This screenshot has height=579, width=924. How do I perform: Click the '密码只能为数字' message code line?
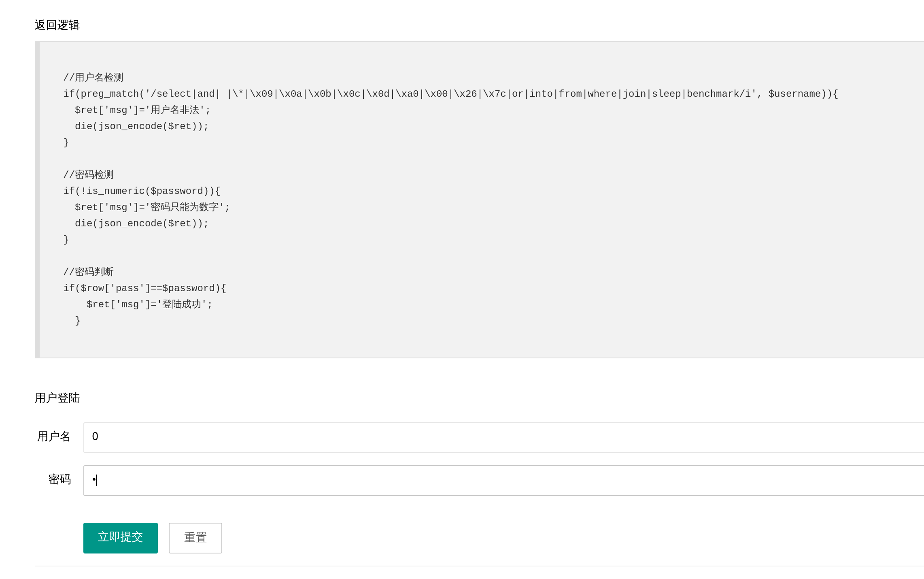point(152,207)
